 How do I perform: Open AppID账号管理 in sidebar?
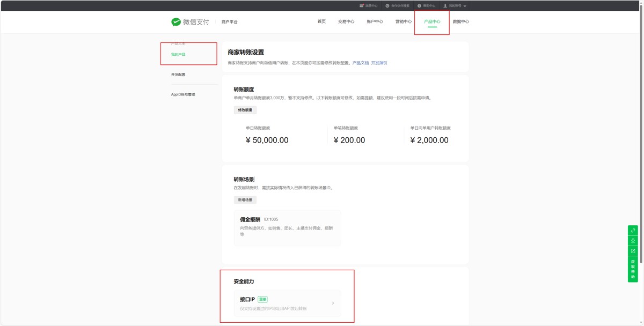tap(183, 94)
